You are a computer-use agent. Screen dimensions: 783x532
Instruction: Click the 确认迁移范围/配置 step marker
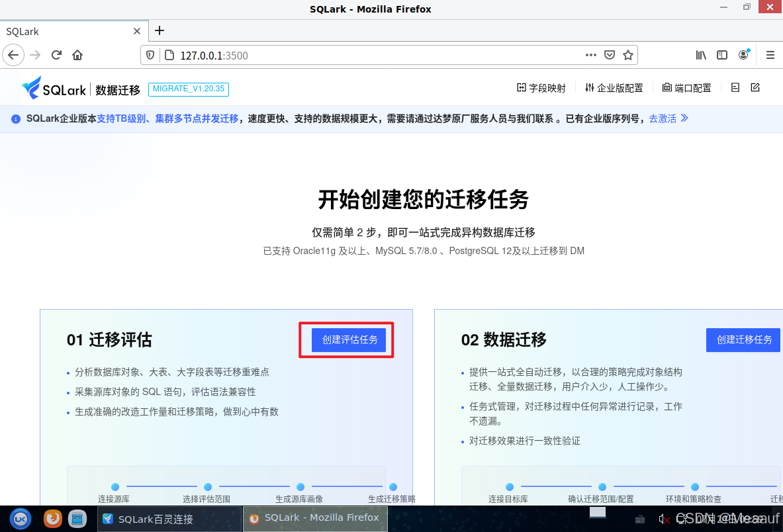602,487
